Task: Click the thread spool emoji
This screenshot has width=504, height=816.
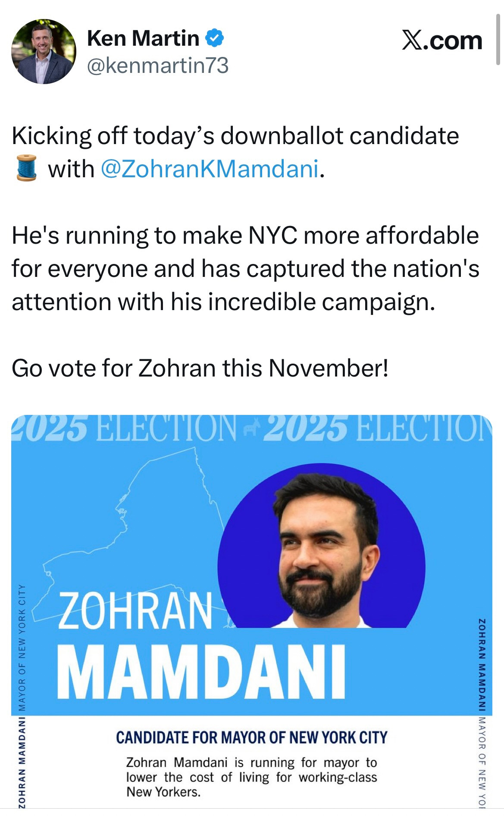Action: (27, 168)
